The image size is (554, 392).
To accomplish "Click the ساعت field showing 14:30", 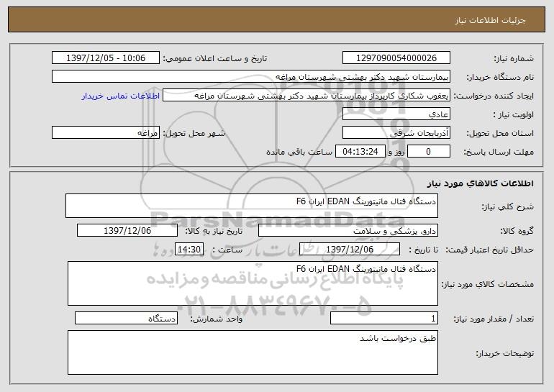I will (189, 250).
